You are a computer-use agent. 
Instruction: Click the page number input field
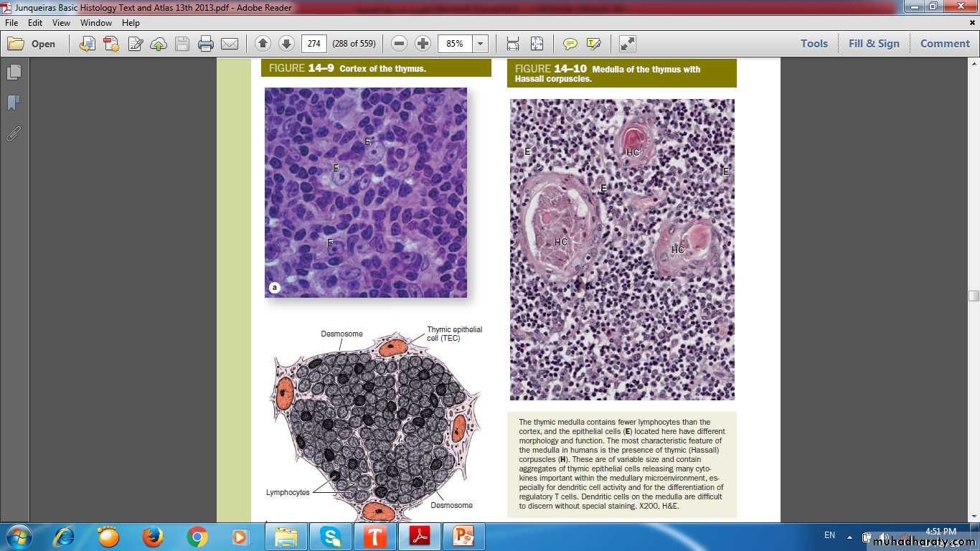coord(314,44)
